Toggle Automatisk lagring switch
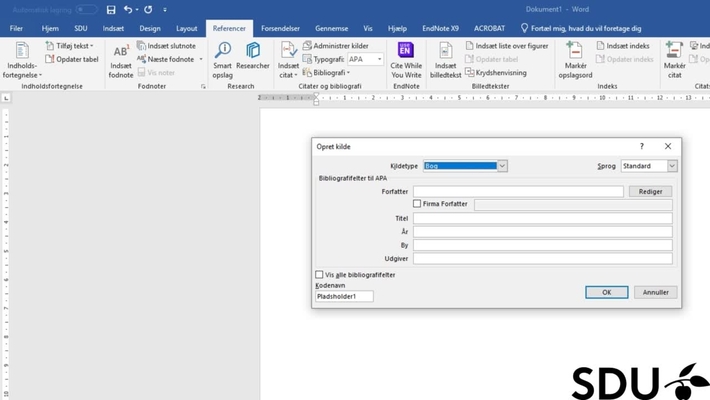 pos(86,10)
